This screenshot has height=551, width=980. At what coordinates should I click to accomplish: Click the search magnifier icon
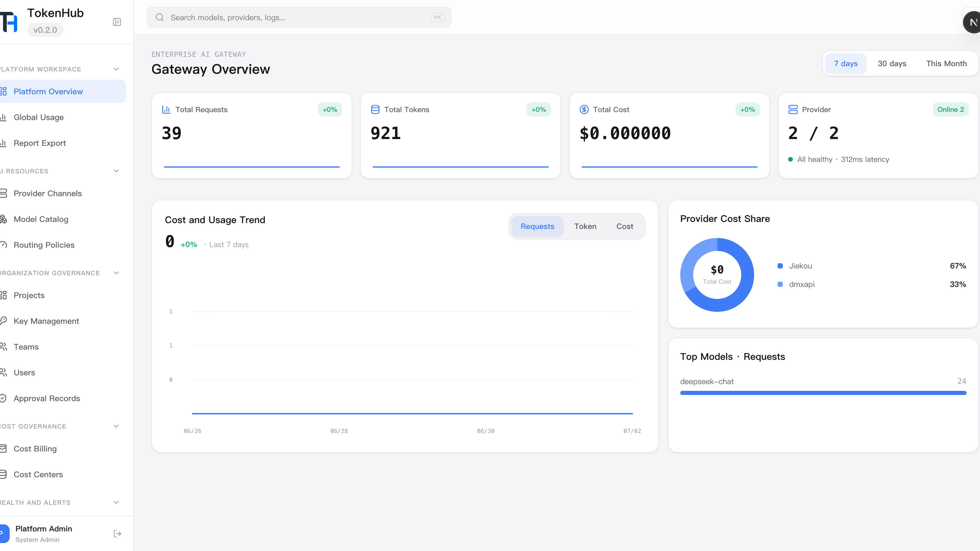160,18
